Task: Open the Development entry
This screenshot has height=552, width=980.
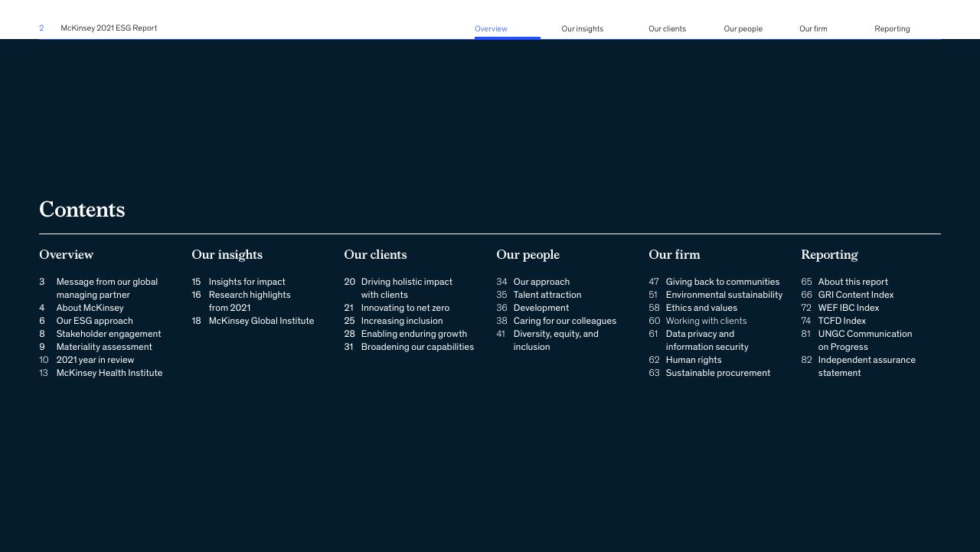Action: click(541, 308)
